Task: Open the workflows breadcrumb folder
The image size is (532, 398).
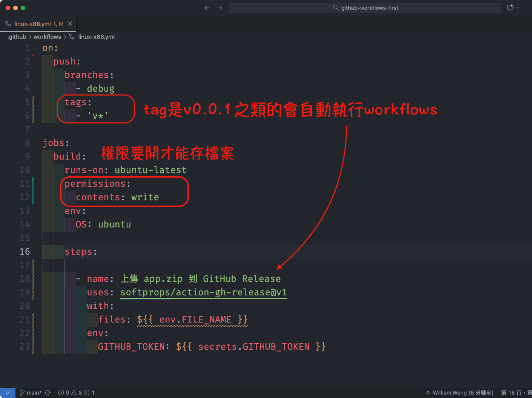Action: 47,37
